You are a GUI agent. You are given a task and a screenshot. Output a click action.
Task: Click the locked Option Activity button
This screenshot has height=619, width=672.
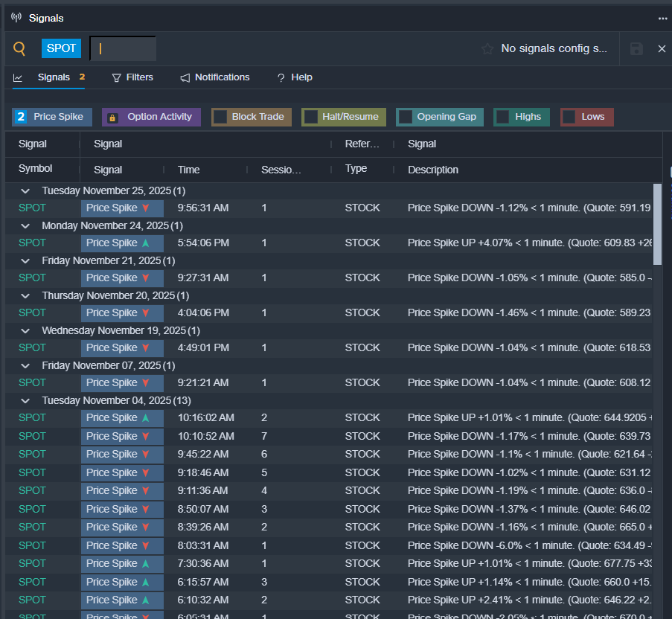point(151,117)
